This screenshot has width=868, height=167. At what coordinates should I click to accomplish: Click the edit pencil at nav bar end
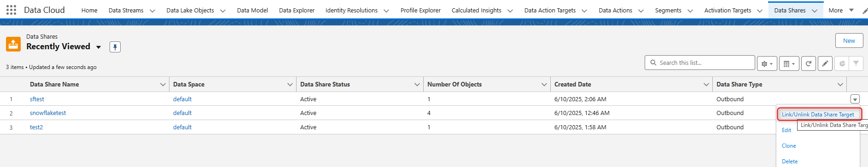(865, 11)
